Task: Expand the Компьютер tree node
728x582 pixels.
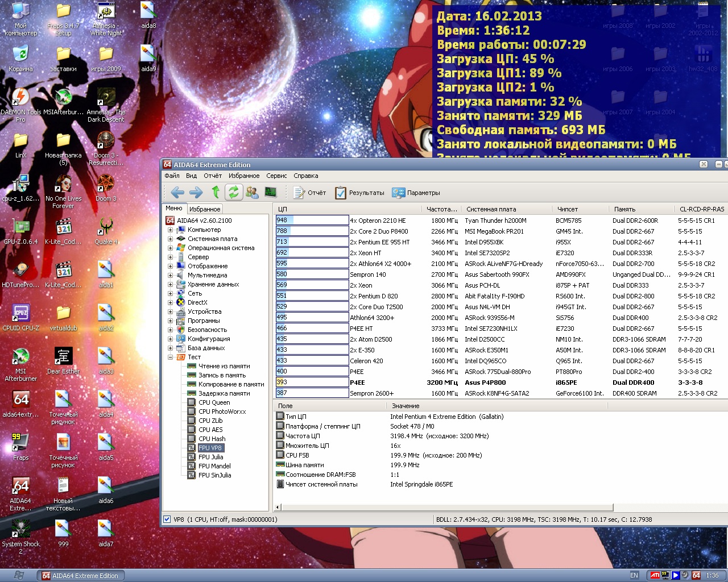Action: point(170,230)
